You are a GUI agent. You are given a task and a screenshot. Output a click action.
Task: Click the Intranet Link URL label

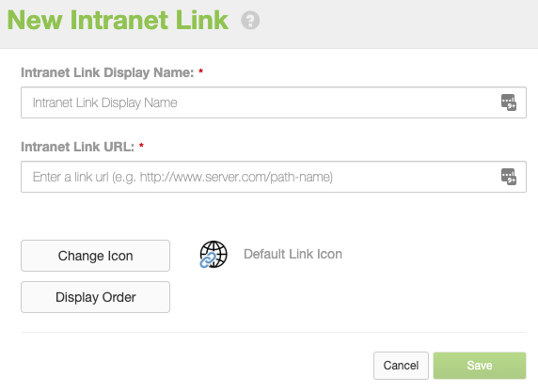pos(77,147)
